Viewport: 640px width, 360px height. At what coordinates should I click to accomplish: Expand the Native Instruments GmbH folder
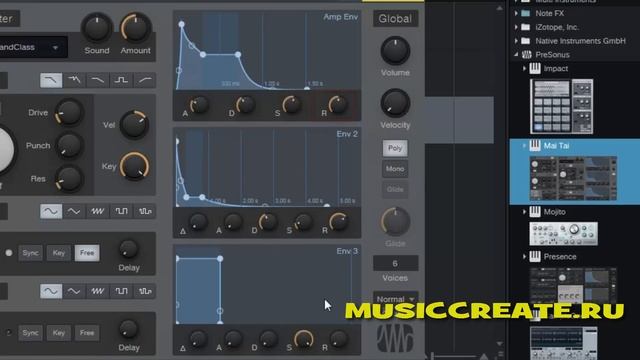click(516, 41)
